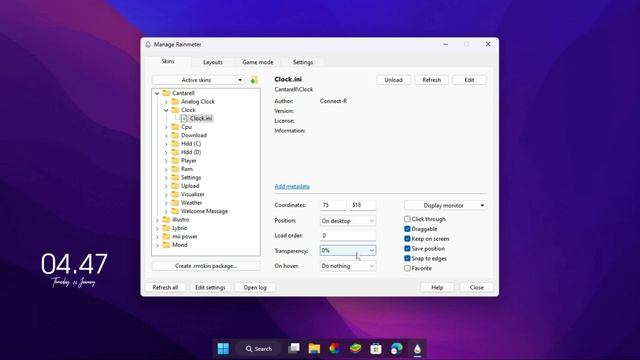Collapse the Clock folder node
Image resolution: width=640 pixels, height=360 pixels.
[166, 110]
